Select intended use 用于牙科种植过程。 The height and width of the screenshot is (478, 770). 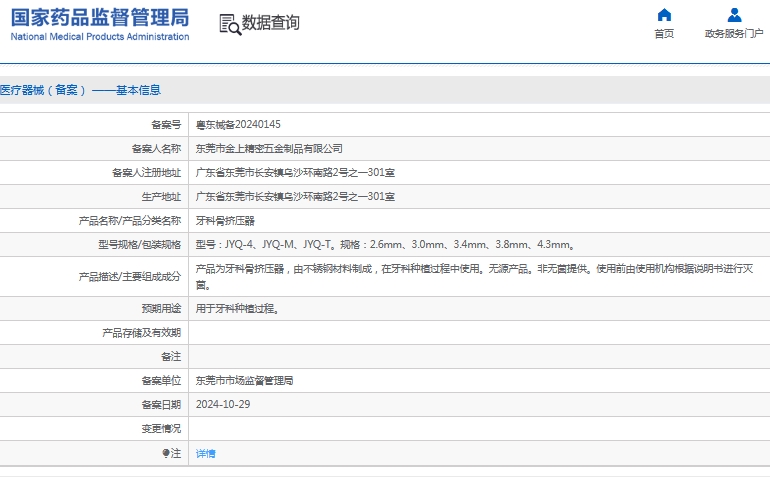[x=238, y=309]
